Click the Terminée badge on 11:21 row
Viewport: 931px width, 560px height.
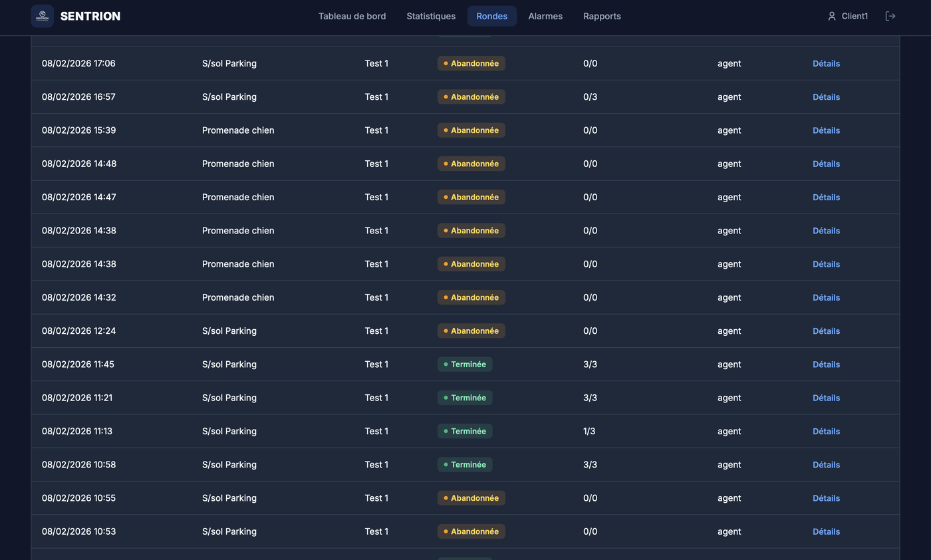(465, 398)
